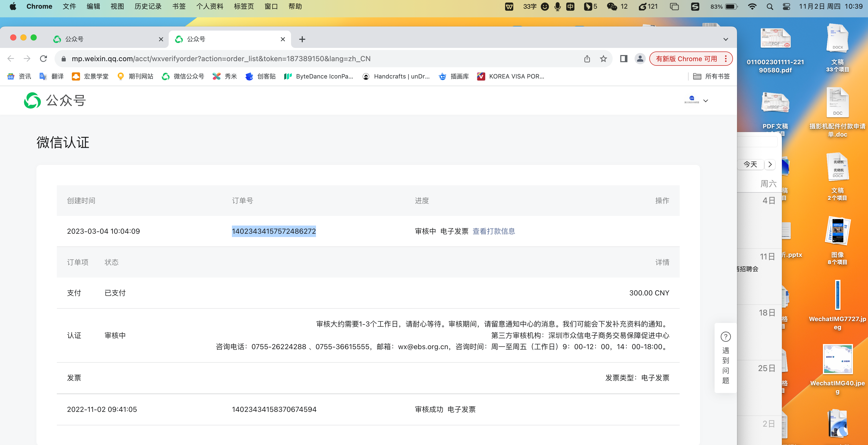Screen dimensions: 868x445
Task: Open Spotlight search in menu bar
Action: coord(770,6)
